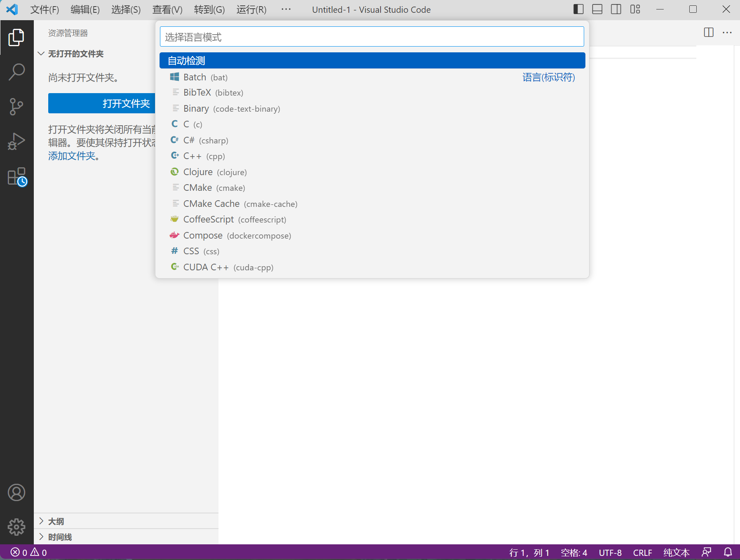
Task: Open the Explorer view in activity bar
Action: click(16, 37)
